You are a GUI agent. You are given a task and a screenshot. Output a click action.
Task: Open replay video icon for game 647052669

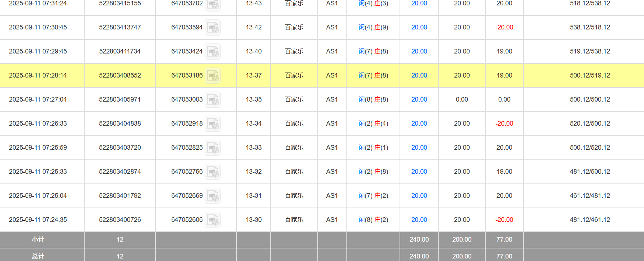pos(213,196)
